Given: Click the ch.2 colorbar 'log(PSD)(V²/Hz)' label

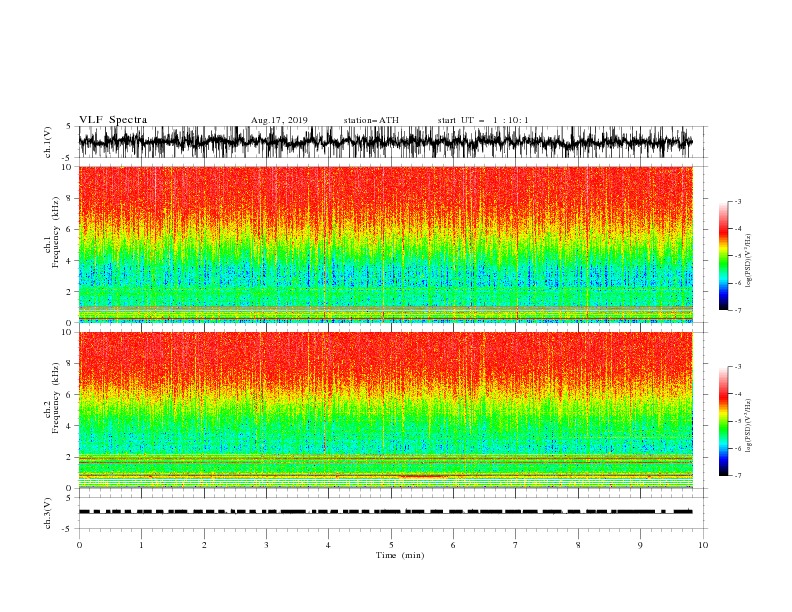Looking at the screenshot, I should pos(749,425).
